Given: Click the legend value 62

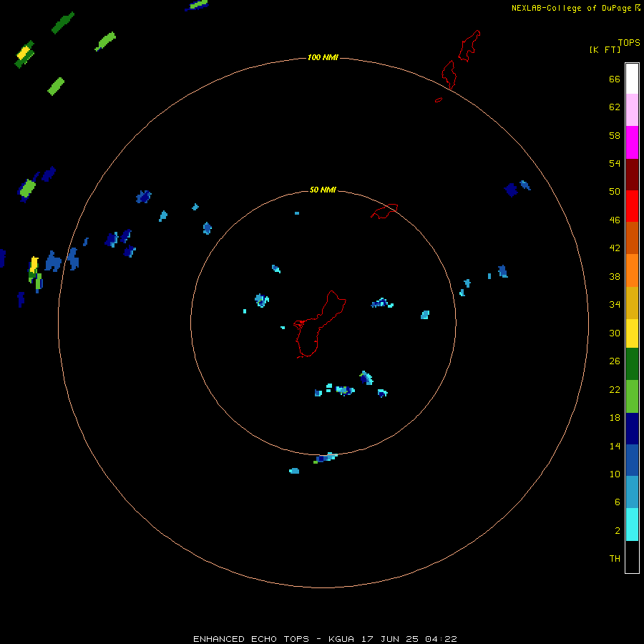Looking at the screenshot, I should tap(615, 107).
